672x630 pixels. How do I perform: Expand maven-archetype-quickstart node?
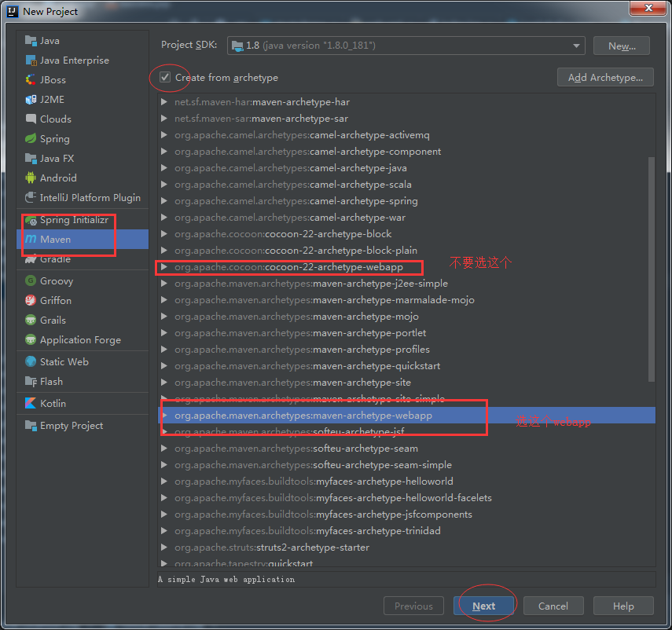[163, 366]
